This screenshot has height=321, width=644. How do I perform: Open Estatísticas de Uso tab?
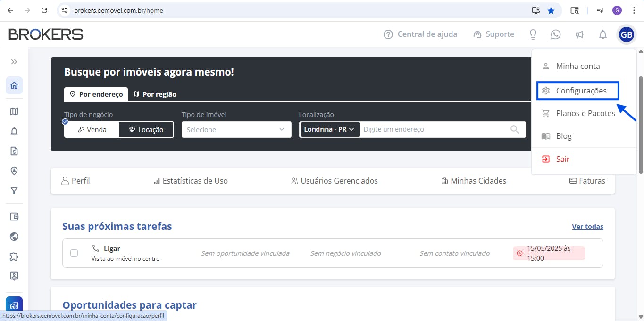(x=191, y=181)
